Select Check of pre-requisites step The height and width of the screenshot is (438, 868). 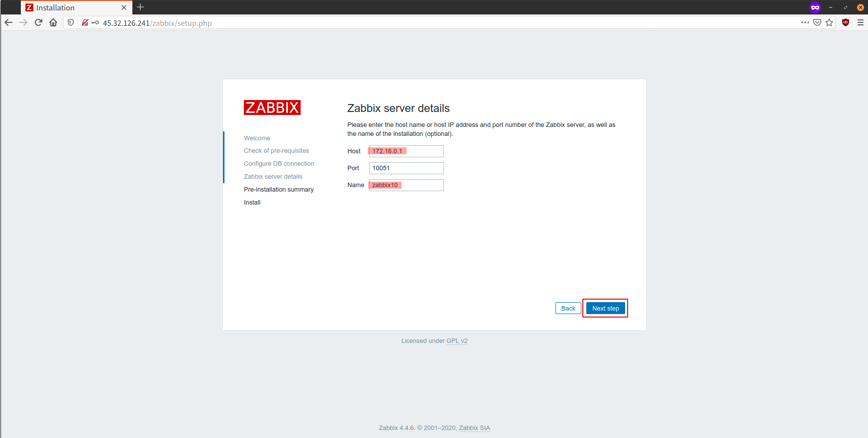click(276, 151)
